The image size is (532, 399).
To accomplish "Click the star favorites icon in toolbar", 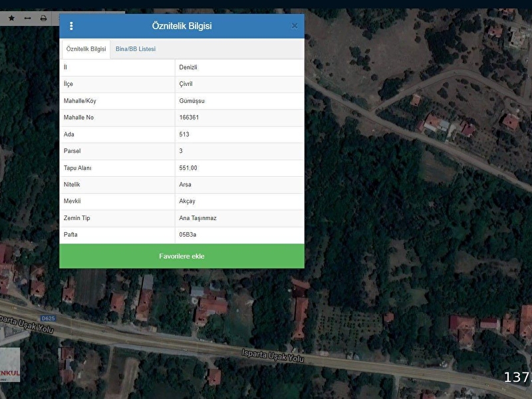I will [11, 18].
